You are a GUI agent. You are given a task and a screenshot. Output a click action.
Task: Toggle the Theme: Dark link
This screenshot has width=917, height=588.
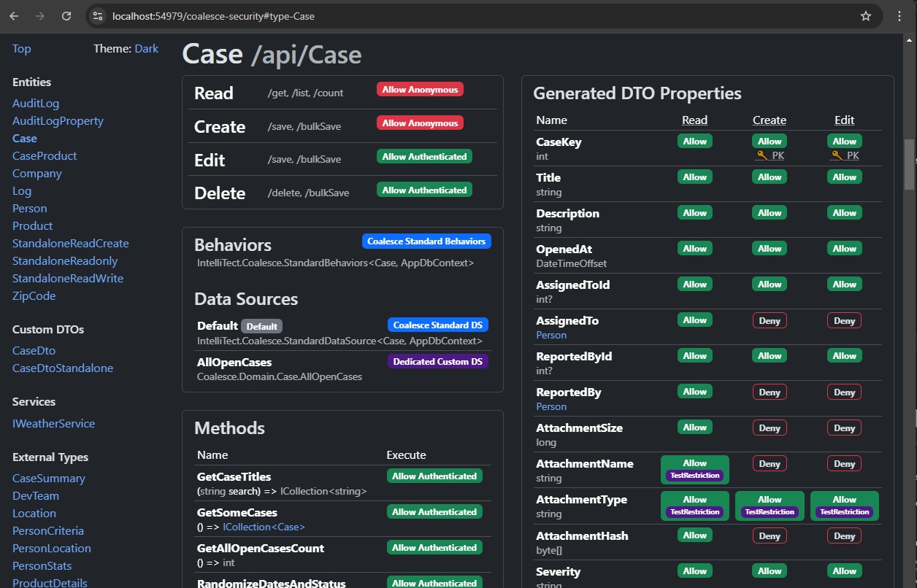coord(146,49)
